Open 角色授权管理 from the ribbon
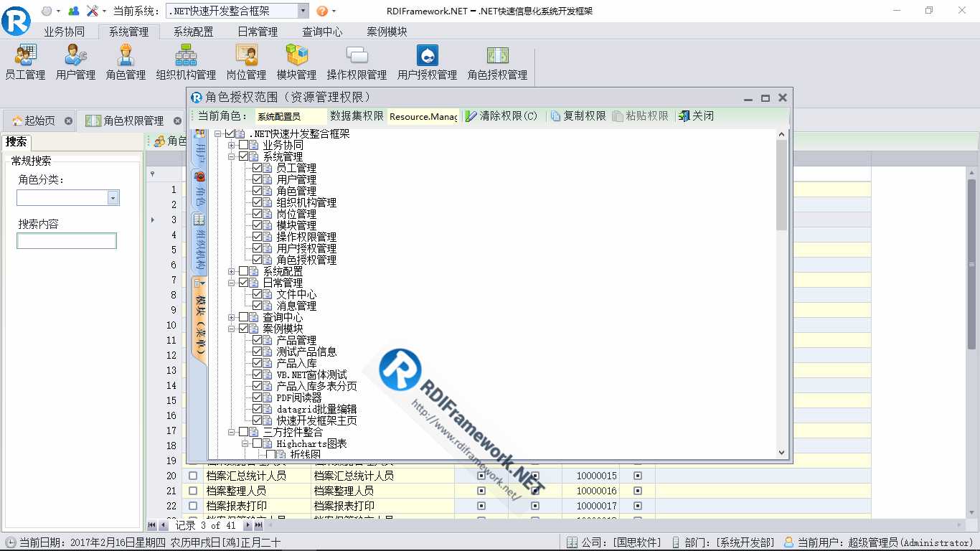 tap(497, 62)
